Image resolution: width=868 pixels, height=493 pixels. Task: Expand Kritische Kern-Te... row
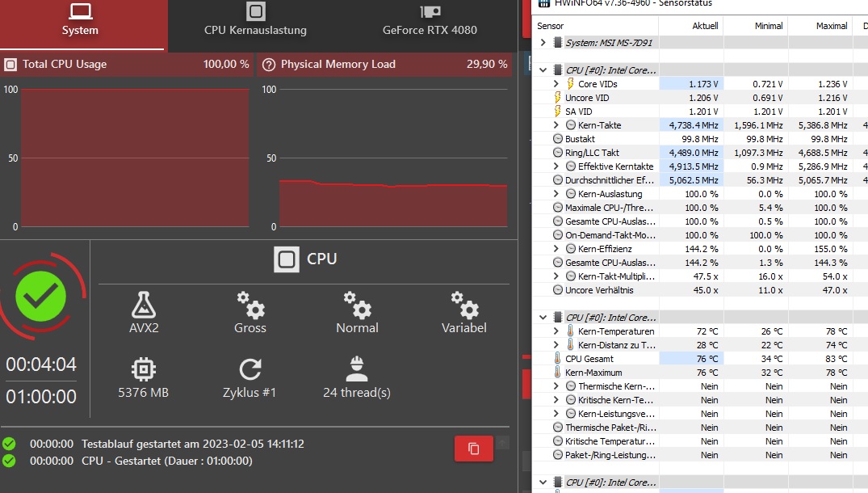point(556,399)
